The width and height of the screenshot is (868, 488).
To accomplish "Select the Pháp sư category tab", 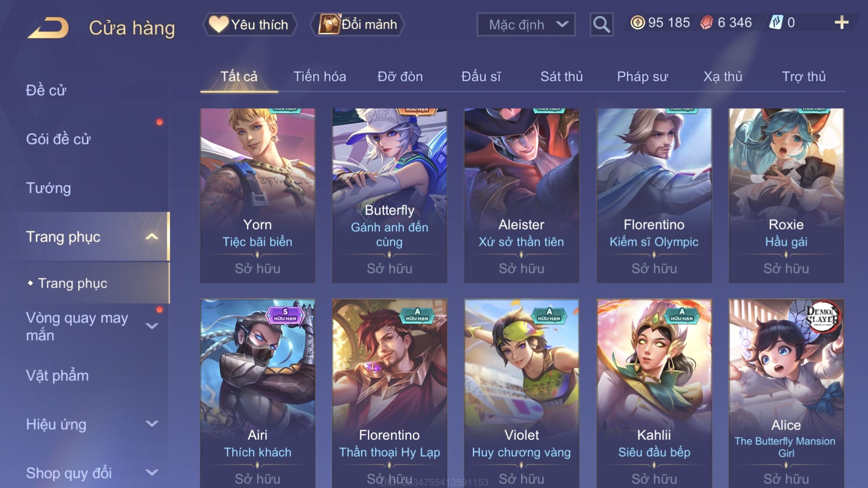I will (642, 77).
